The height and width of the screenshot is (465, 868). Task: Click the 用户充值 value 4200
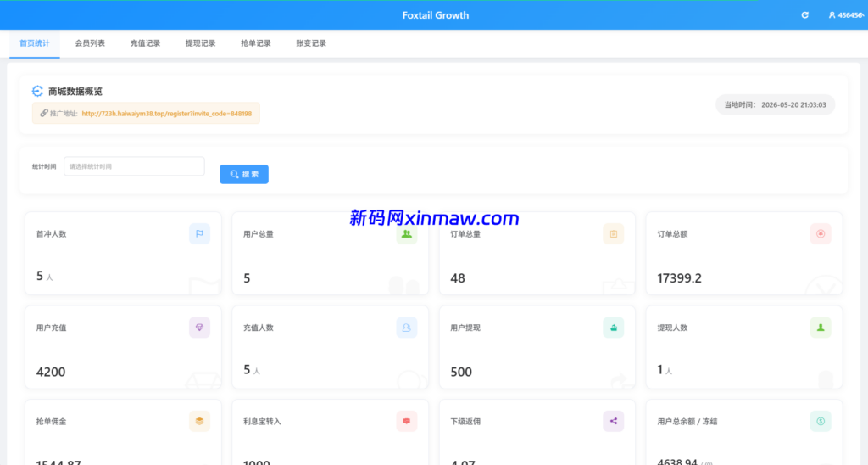pos(51,372)
